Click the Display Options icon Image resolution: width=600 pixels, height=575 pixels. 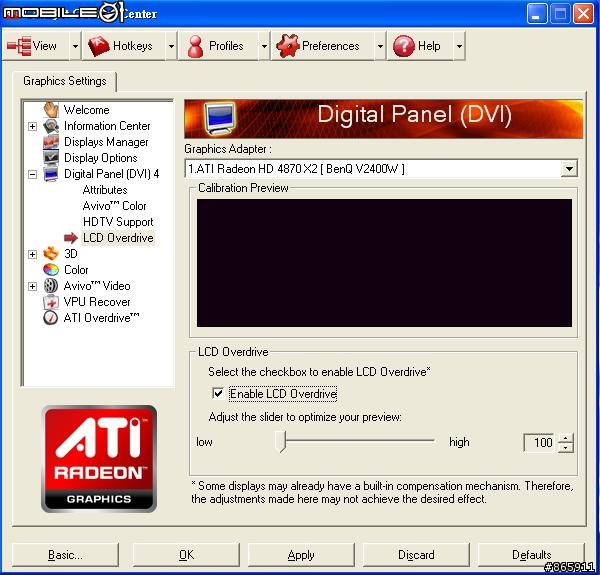pos(51,158)
